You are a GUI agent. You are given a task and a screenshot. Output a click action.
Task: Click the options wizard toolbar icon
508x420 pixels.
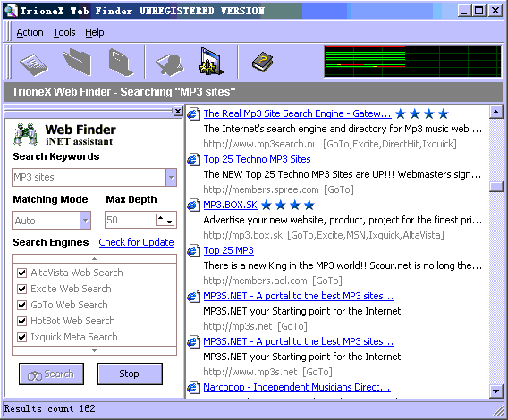tap(211, 61)
